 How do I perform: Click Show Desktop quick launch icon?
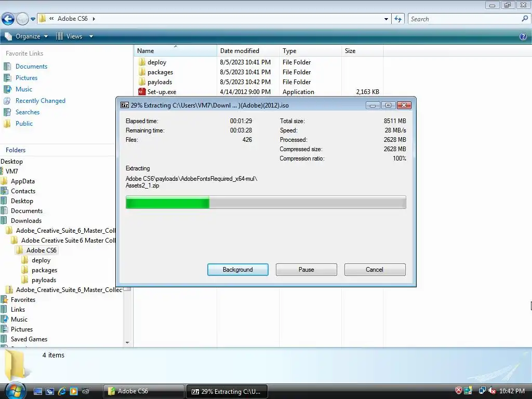coord(38,391)
